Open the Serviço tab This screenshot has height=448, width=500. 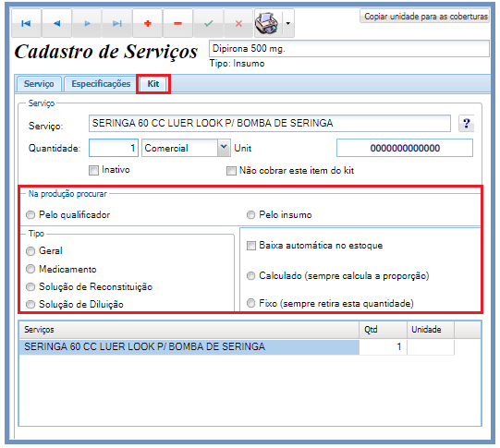[39, 84]
